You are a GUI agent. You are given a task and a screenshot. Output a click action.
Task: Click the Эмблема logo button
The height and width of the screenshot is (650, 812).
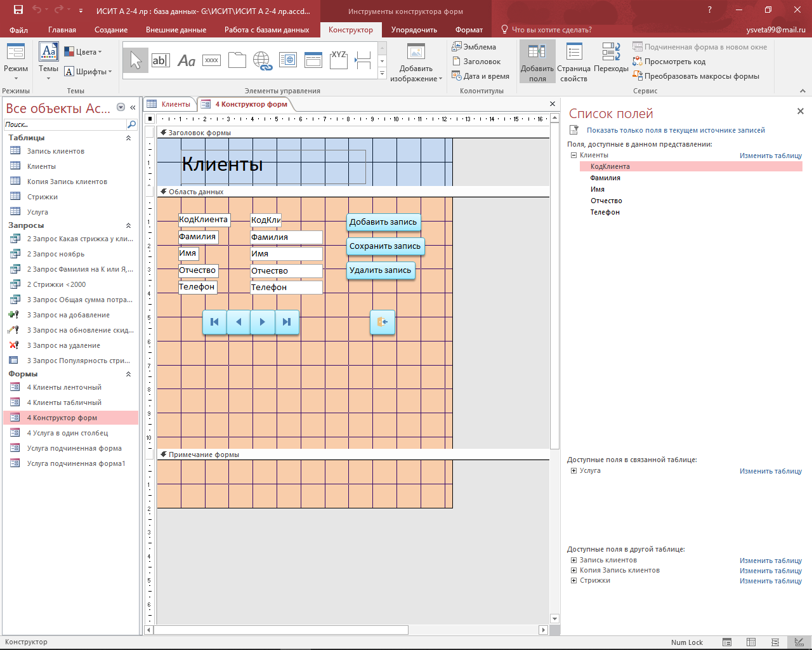pos(474,47)
